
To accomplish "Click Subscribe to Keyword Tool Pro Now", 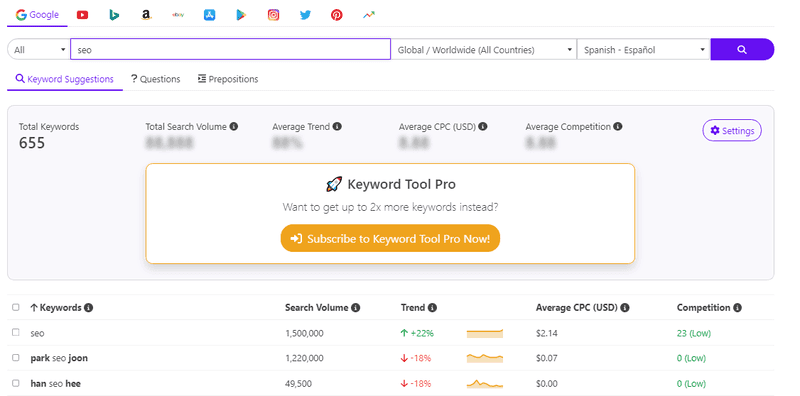I will 390,238.
